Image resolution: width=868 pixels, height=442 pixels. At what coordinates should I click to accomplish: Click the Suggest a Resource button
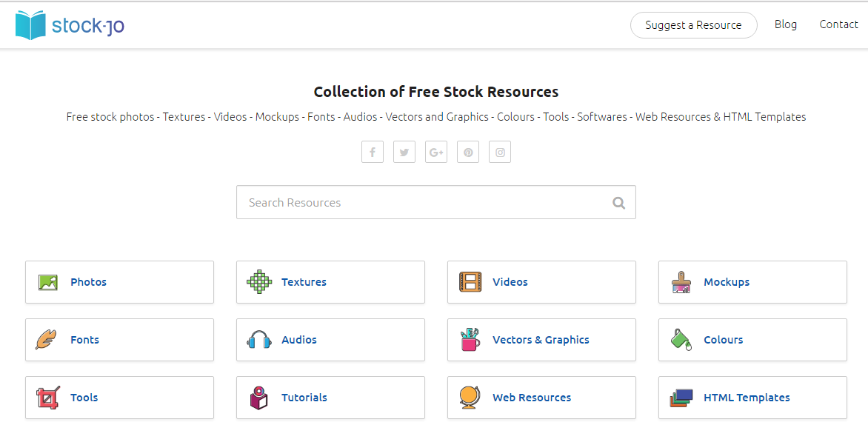pos(694,25)
